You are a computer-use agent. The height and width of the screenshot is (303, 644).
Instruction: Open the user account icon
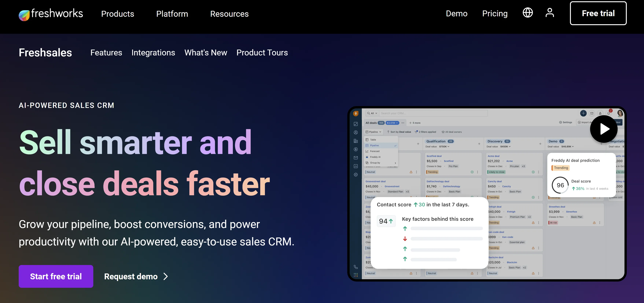[549, 12]
